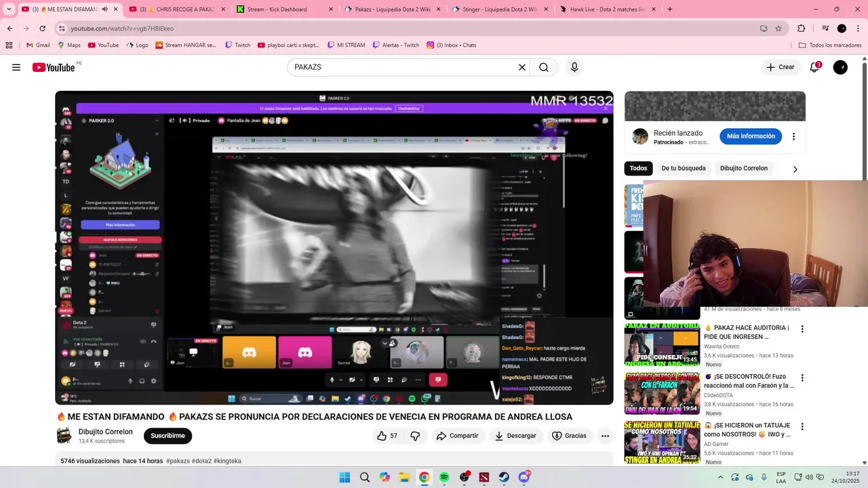Image resolution: width=868 pixels, height=488 pixels.
Task: Open the Chrome tab search dropdown
Action: 9,9
